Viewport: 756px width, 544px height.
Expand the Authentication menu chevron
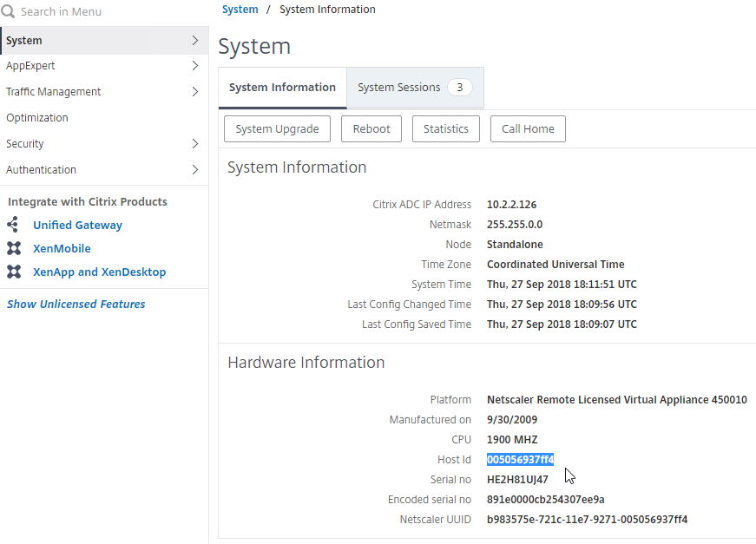(194, 169)
